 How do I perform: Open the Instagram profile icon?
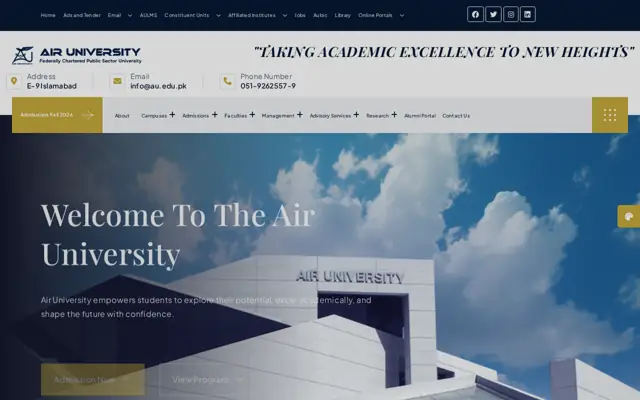[511, 15]
